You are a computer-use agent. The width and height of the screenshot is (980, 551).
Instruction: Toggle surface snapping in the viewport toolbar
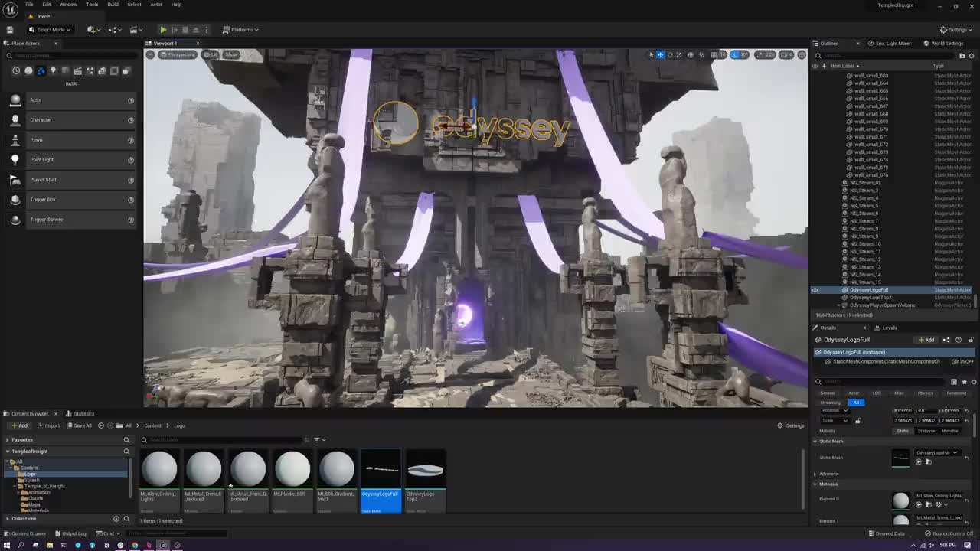point(702,54)
